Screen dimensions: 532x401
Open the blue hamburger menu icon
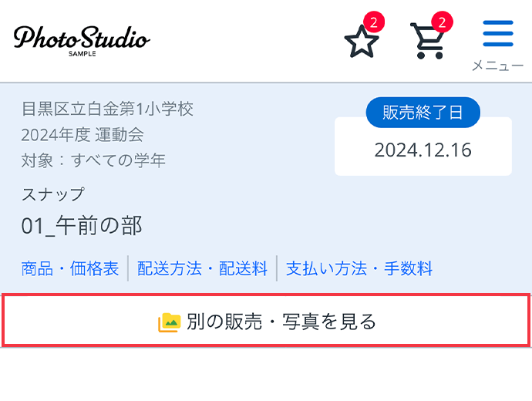click(x=498, y=33)
